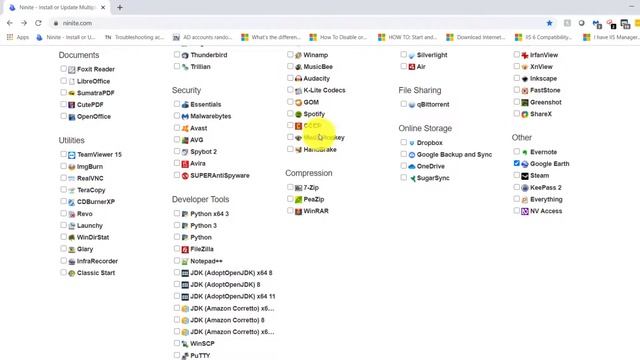The image size is (640, 360).
Task: Click the CDBurnerXP label
Action: (96, 202)
